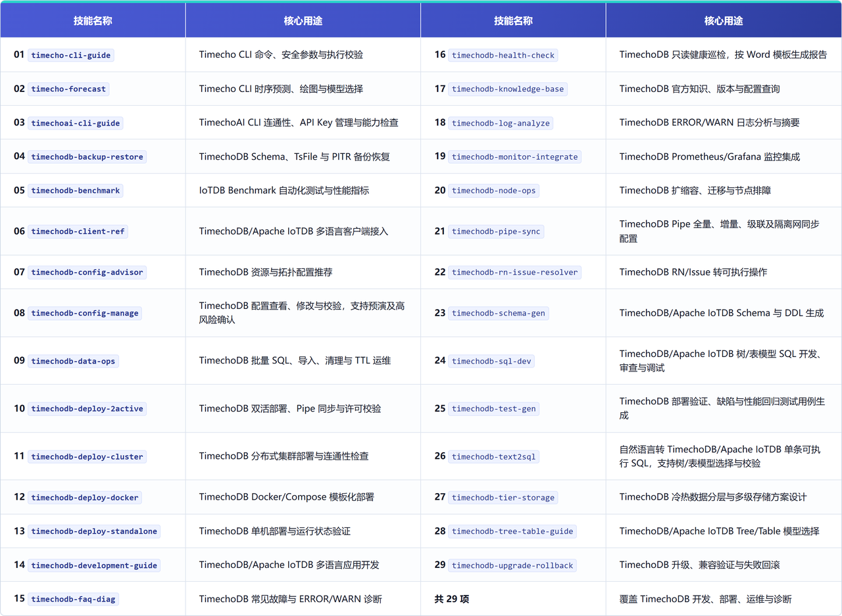Click the timechodb-config-advisor skill tag

coord(87,272)
